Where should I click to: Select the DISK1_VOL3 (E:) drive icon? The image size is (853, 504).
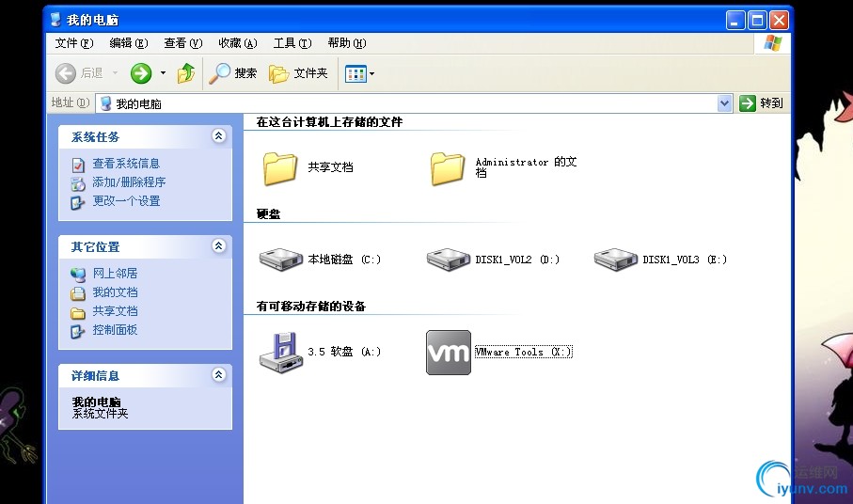pos(615,260)
